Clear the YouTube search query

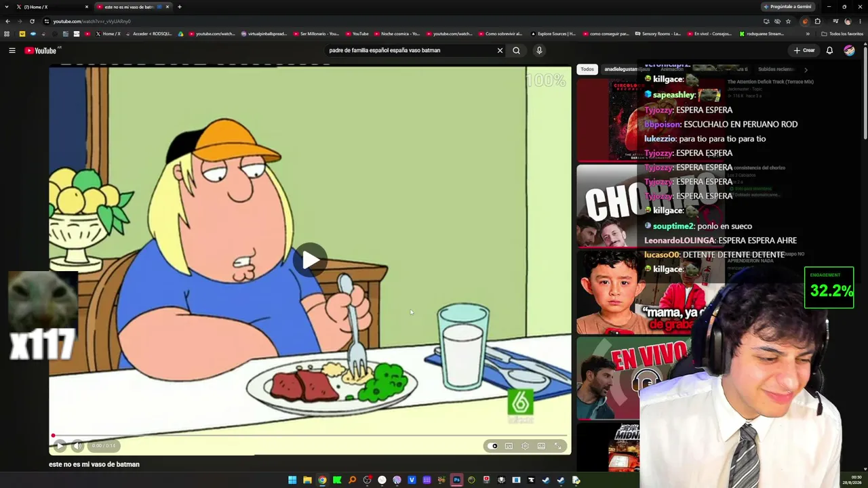[x=500, y=50]
